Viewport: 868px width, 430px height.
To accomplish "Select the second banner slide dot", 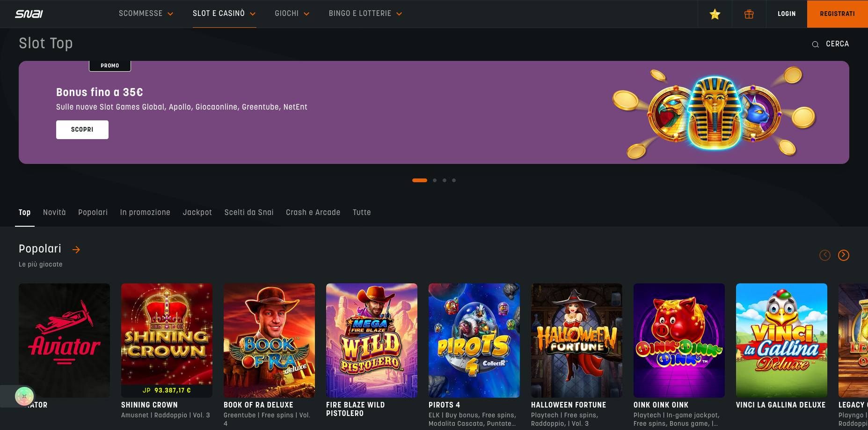I will (435, 180).
